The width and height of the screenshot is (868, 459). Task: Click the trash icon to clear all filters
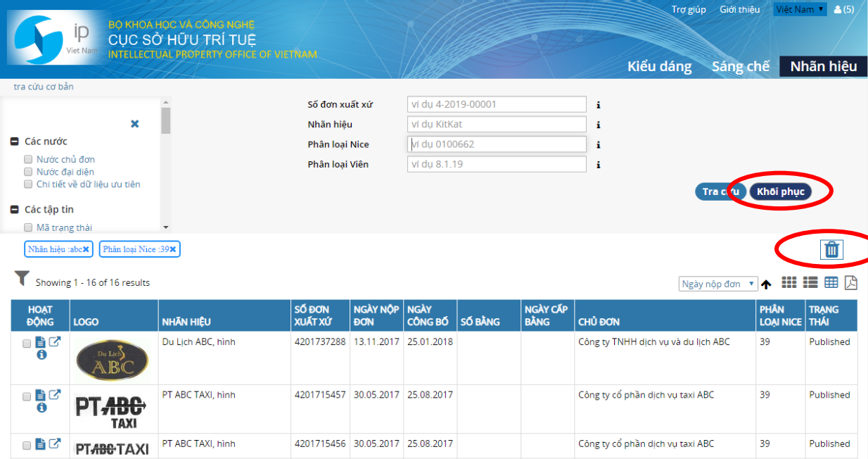pos(831,249)
